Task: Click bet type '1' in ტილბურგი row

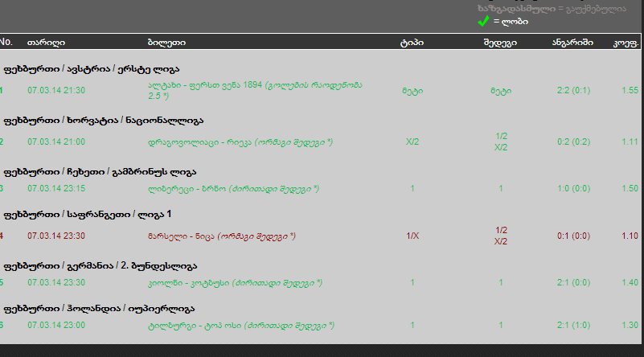Action: 412,326
